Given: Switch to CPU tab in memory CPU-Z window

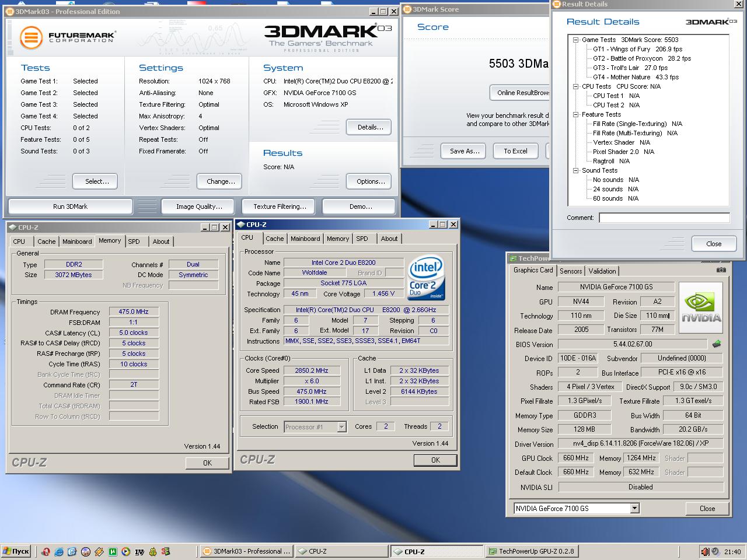Looking at the screenshot, I should pos(19,242).
